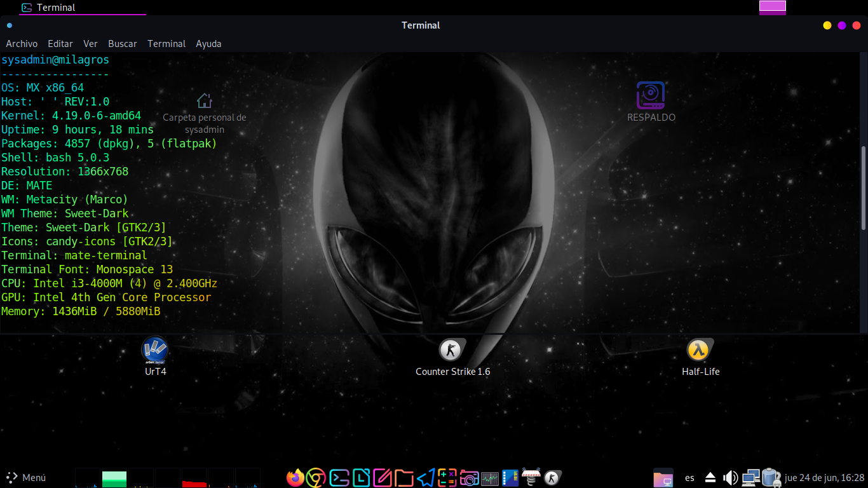Open the Buscar menu
This screenshot has height=488, width=868.
coord(123,44)
